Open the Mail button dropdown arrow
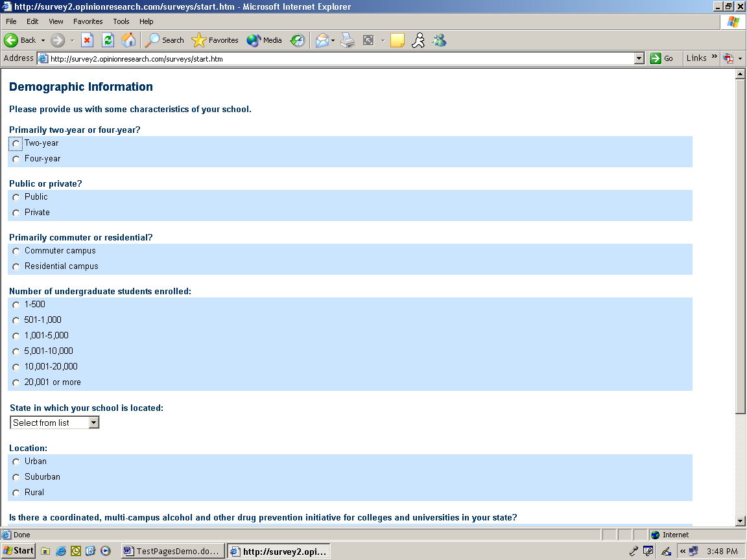This screenshot has width=747, height=560. tap(333, 40)
